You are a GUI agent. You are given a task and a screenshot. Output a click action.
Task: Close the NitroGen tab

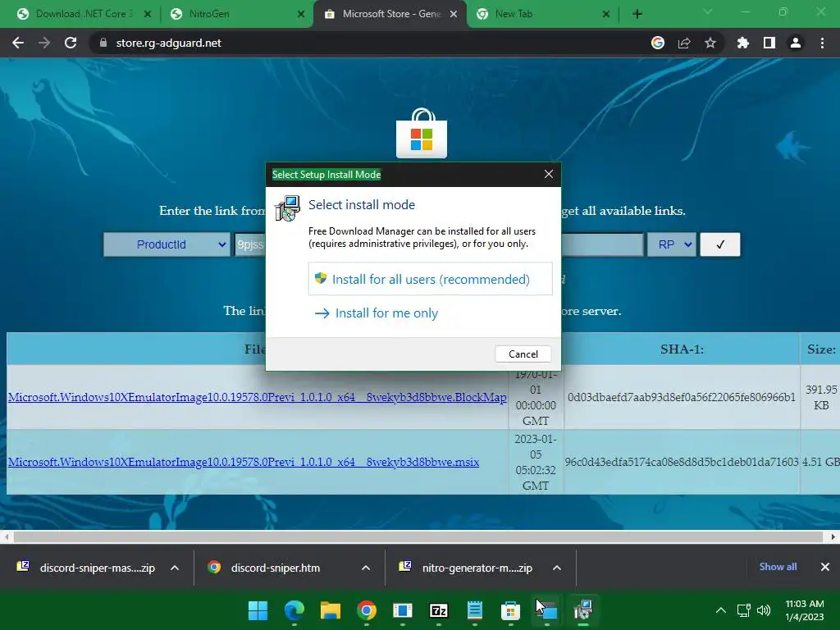pos(301,14)
